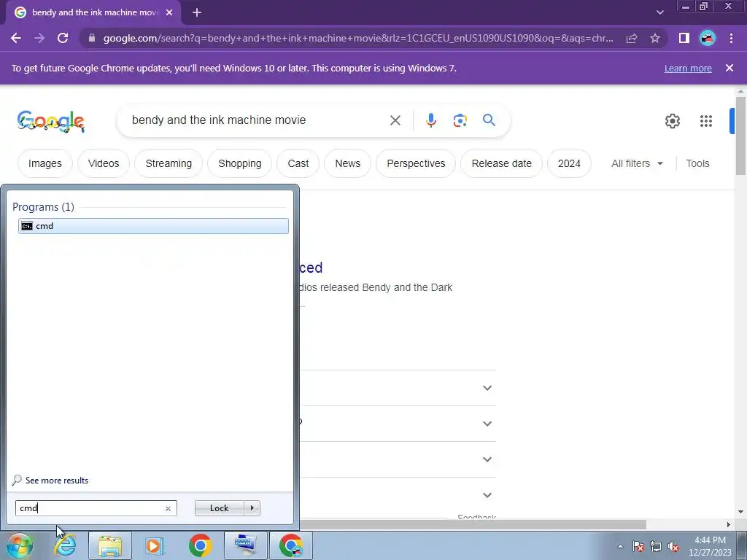
Task: Select the Shopping filter chip
Action: pos(239,163)
